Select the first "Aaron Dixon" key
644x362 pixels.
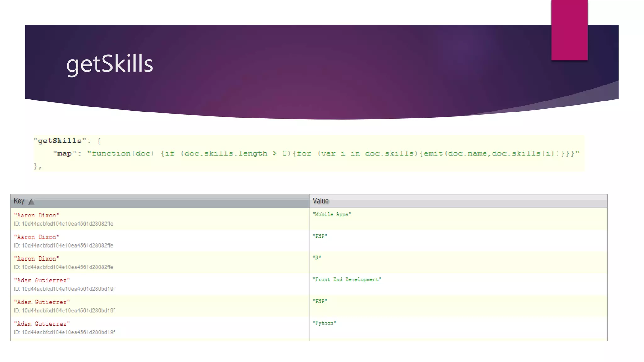click(36, 215)
